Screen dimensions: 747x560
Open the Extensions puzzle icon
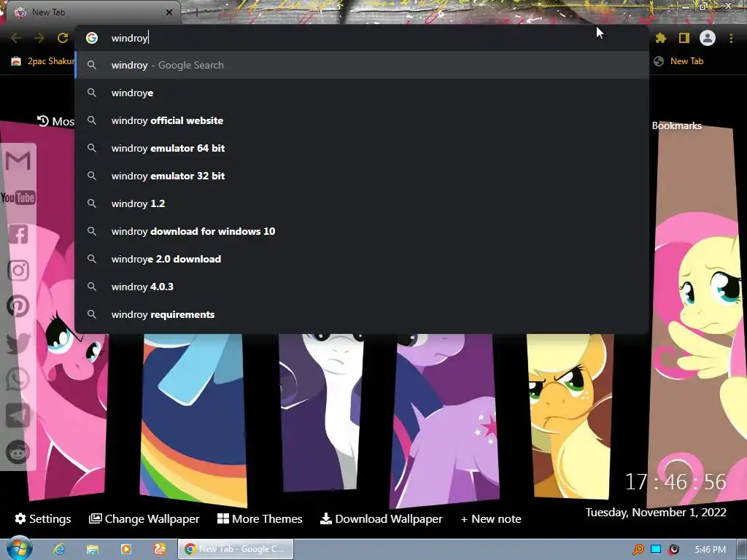point(660,38)
